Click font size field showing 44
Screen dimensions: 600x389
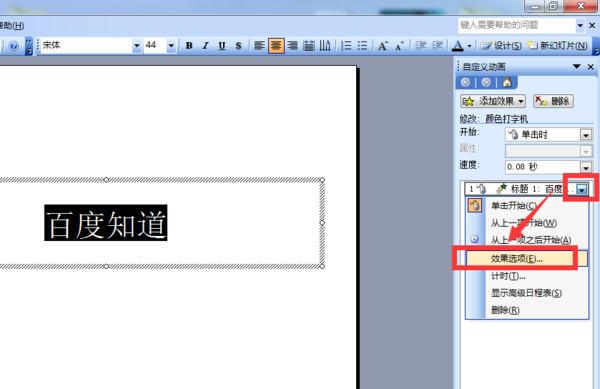point(155,46)
